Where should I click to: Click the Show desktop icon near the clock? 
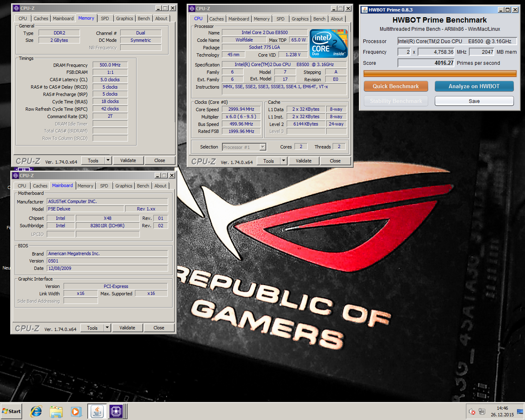(x=520, y=411)
